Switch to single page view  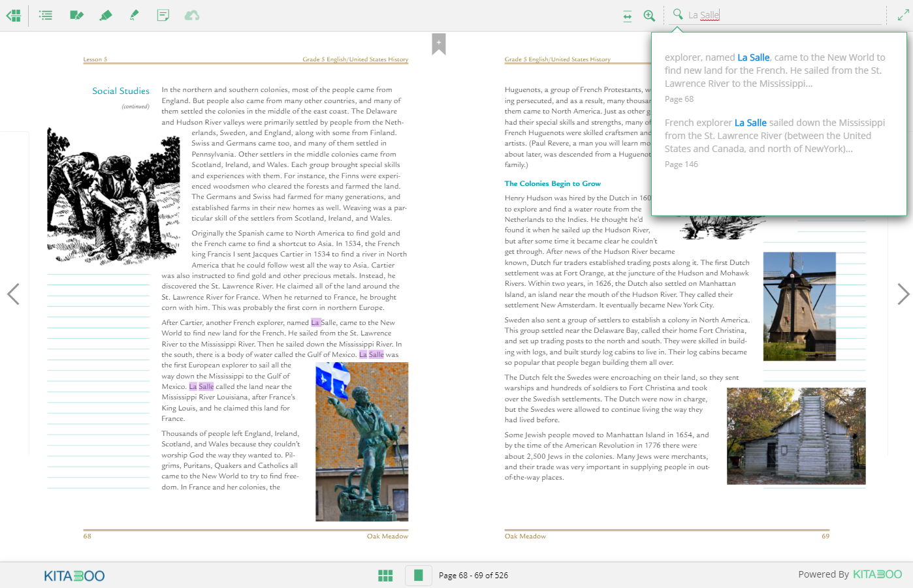(x=419, y=575)
